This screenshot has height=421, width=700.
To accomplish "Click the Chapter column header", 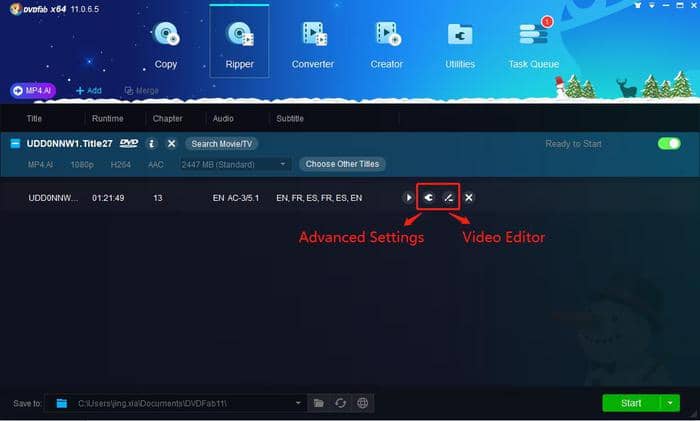I will (x=167, y=118).
